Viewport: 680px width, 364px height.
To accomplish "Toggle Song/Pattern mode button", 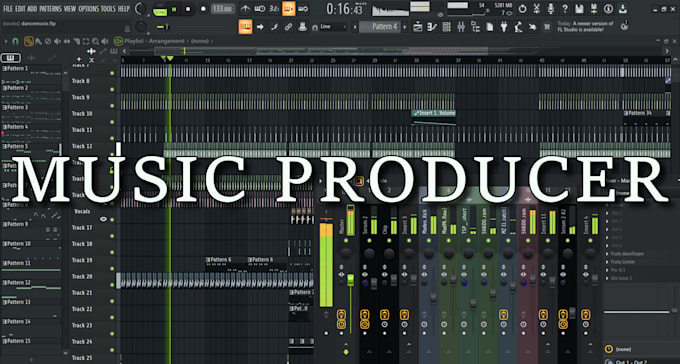I will [x=160, y=9].
